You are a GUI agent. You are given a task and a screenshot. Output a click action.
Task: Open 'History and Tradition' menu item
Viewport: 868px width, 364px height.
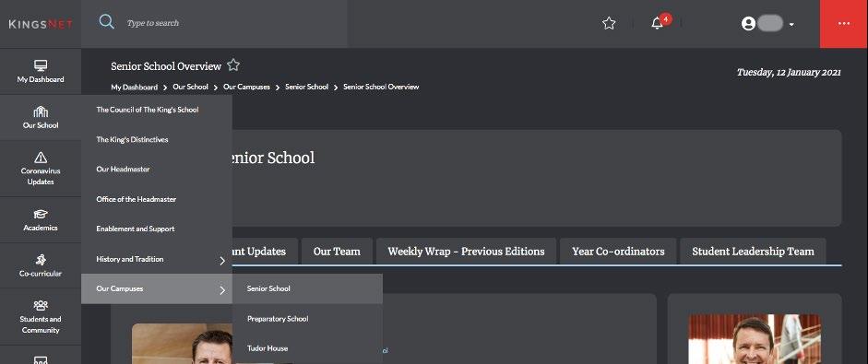coord(157,259)
